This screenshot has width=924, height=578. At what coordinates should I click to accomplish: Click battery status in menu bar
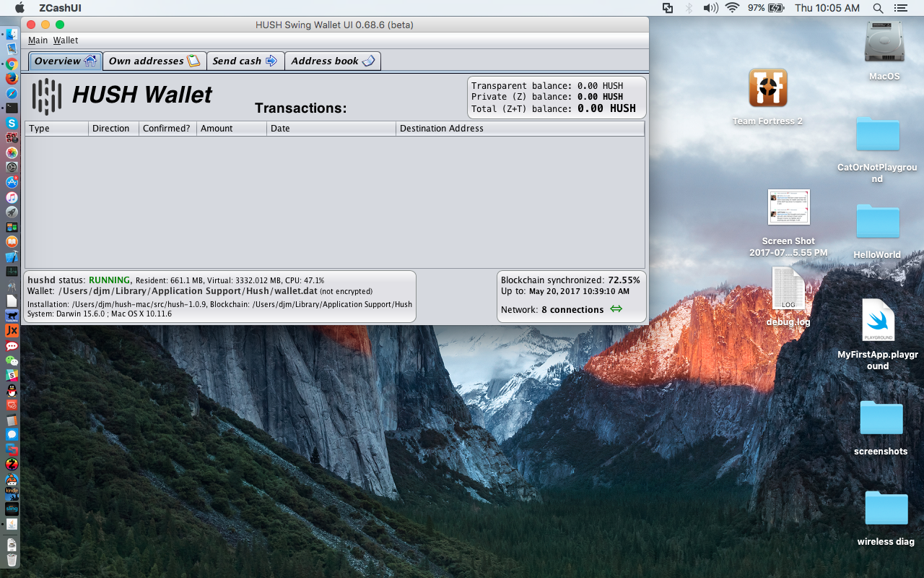click(766, 8)
